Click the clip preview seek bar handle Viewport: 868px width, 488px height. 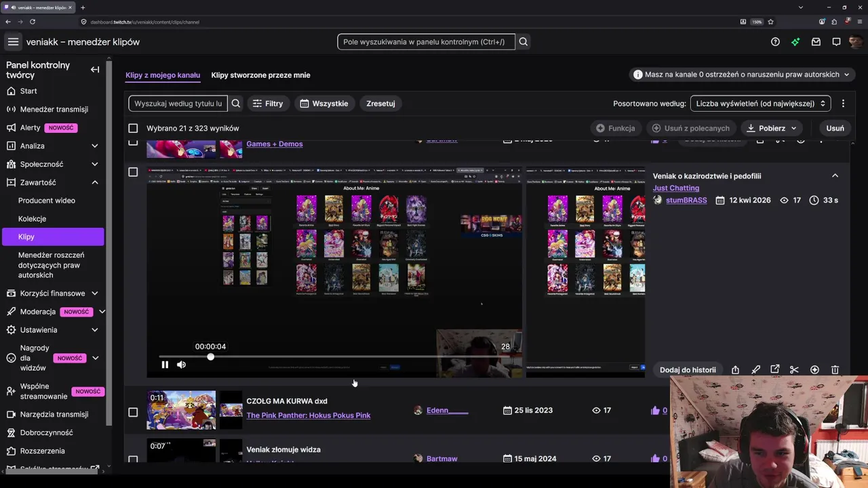(x=211, y=357)
